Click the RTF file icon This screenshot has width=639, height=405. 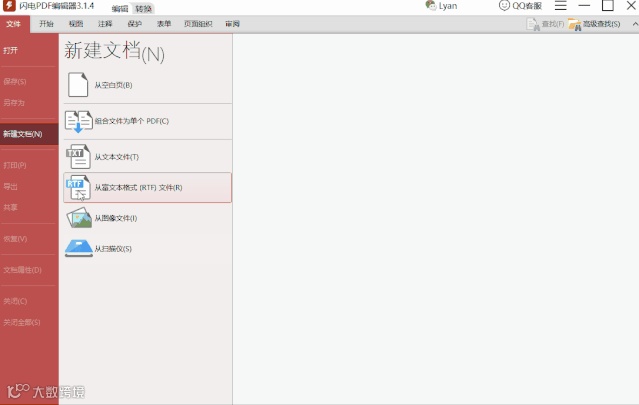click(x=78, y=187)
